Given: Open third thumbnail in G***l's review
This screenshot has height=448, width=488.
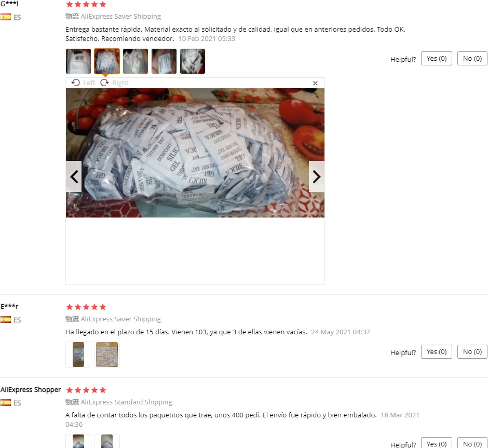Looking at the screenshot, I should click(135, 61).
